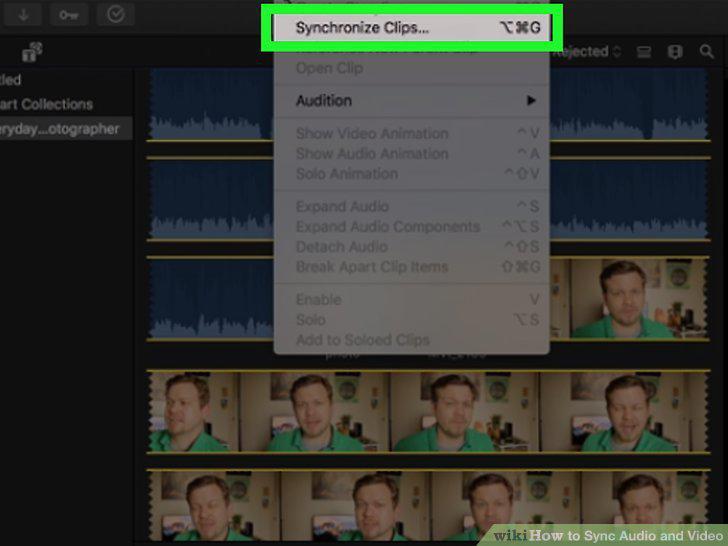Select the video clip right of menu
This screenshot has height=546, width=728.
point(630,299)
